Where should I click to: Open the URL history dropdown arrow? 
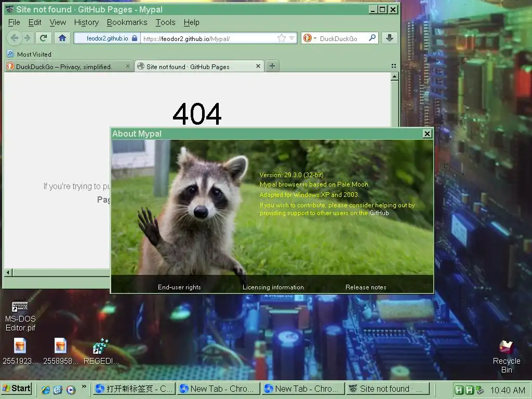pyautogui.click(x=291, y=38)
